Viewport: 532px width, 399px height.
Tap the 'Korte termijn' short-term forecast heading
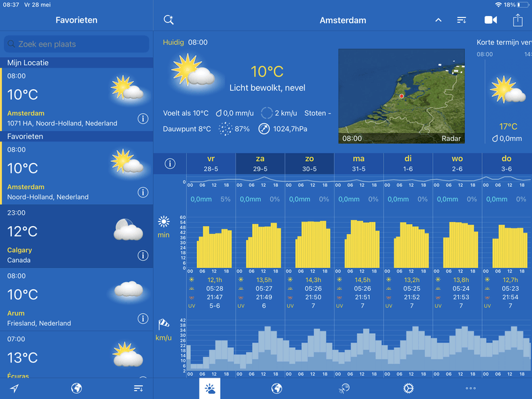click(504, 43)
